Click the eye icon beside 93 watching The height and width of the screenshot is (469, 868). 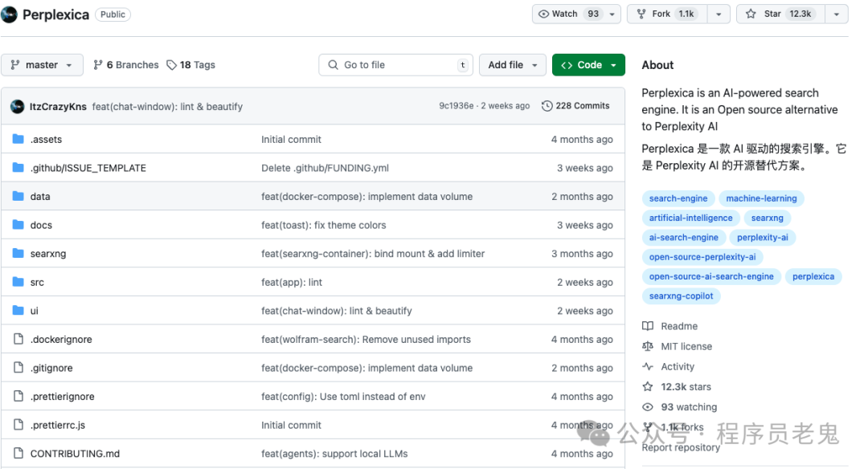click(648, 407)
